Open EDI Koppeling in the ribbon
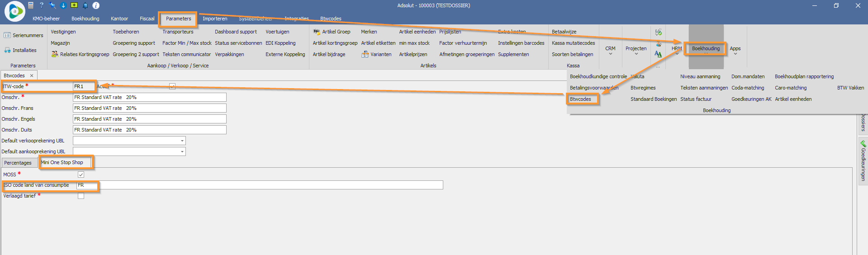This screenshot has height=255, width=868. click(x=280, y=43)
